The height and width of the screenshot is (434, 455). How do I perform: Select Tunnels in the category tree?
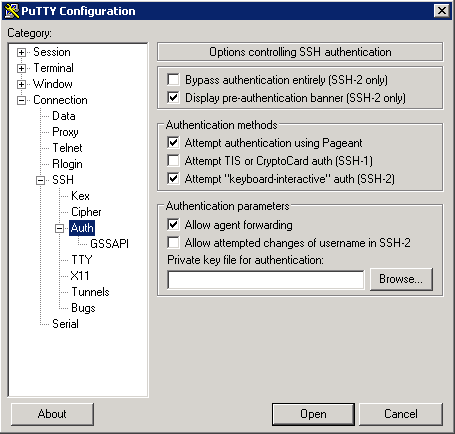(x=90, y=292)
